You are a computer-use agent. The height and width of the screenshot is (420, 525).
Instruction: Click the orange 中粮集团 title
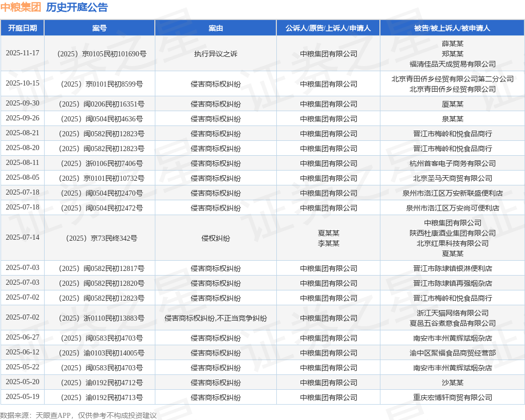(21, 7)
